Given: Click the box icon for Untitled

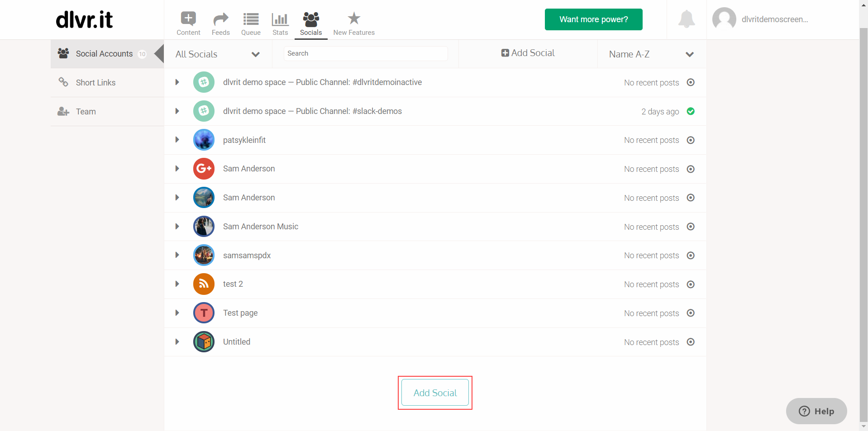Looking at the screenshot, I should click(204, 342).
